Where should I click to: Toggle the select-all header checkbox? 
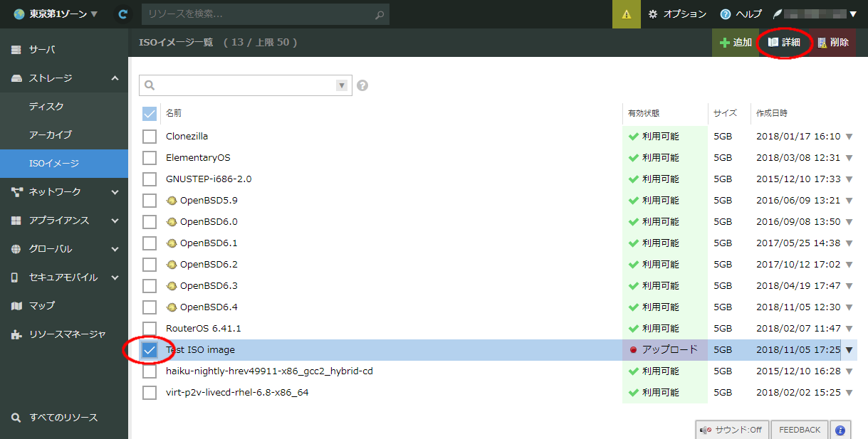[150, 114]
